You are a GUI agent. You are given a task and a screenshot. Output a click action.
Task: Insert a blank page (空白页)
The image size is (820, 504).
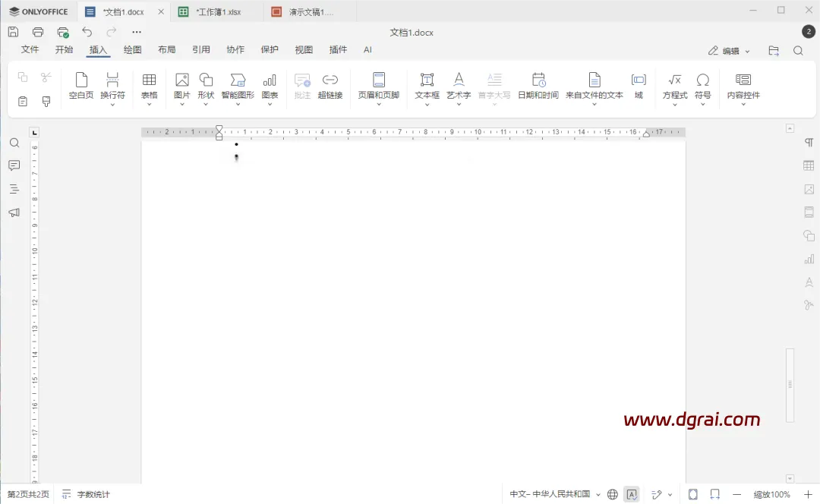pyautogui.click(x=81, y=87)
